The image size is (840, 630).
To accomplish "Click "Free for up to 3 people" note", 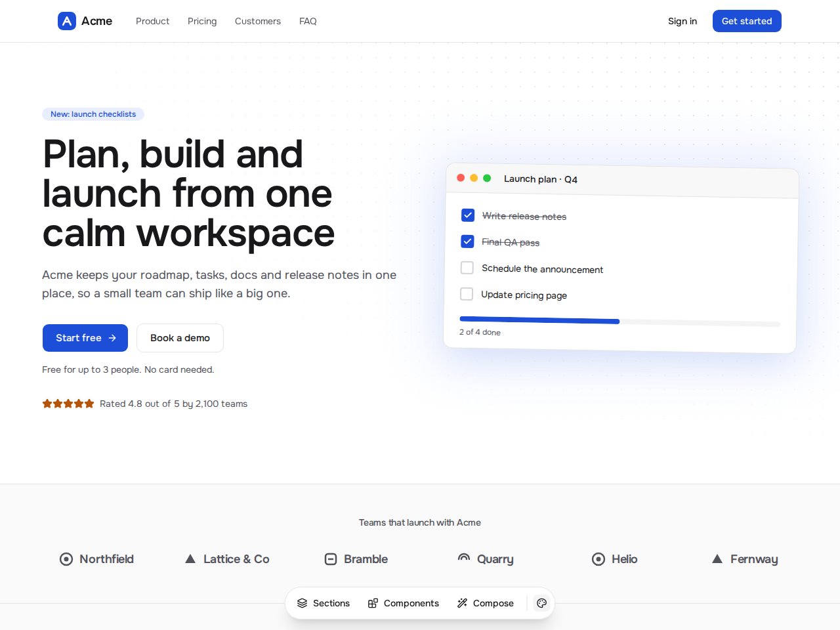I will (x=128, y=369).
